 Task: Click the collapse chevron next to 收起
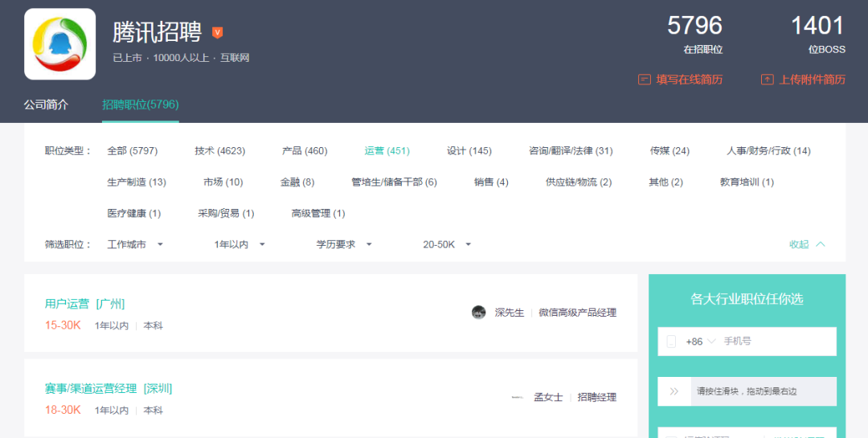(x=821, y=244)
